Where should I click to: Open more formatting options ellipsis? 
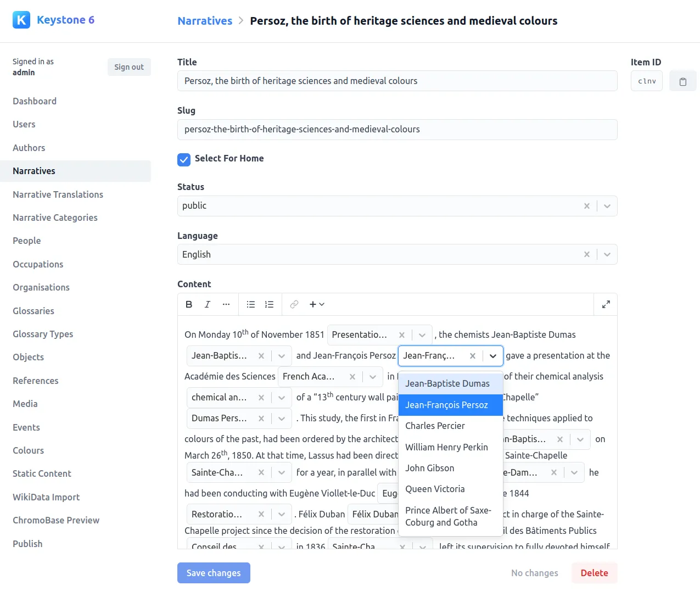click(x=226, y=304)
